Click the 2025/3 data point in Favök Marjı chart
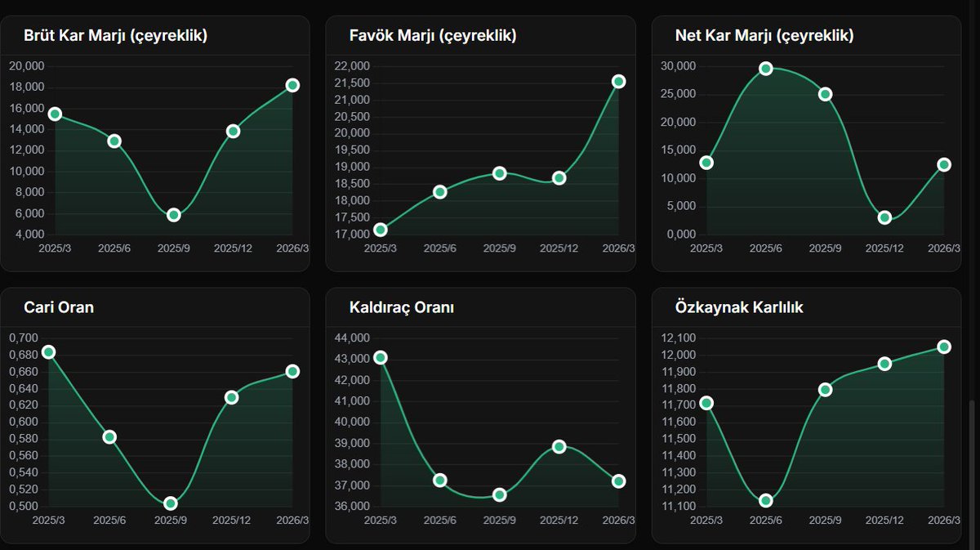This screenshot has height=550, width=980. click(381, 230)
